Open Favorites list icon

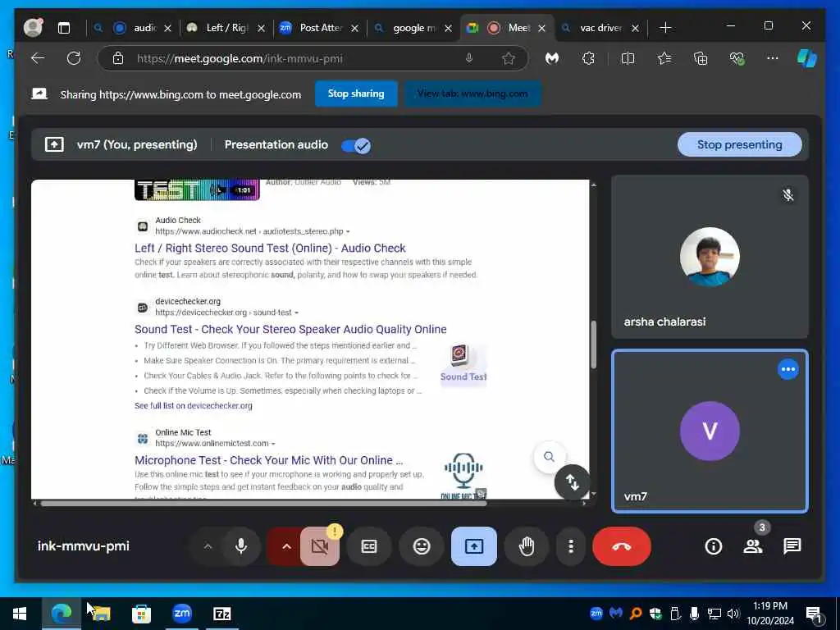(664, 58)
